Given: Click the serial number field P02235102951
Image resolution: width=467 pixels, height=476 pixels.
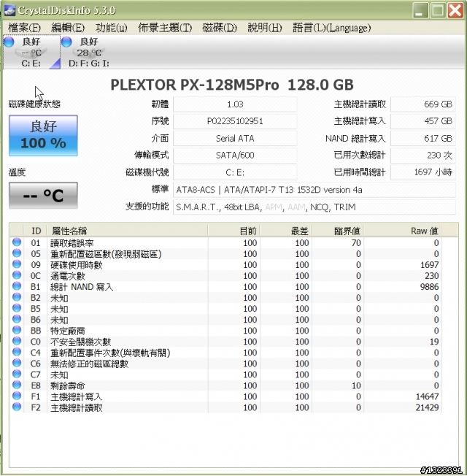Looking at the screenshot, I should pos(235,121).
